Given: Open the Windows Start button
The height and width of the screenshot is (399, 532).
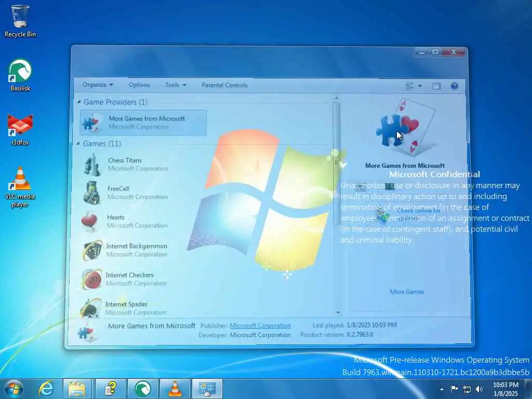Looking at the screenshot, I should coord(14,389).
